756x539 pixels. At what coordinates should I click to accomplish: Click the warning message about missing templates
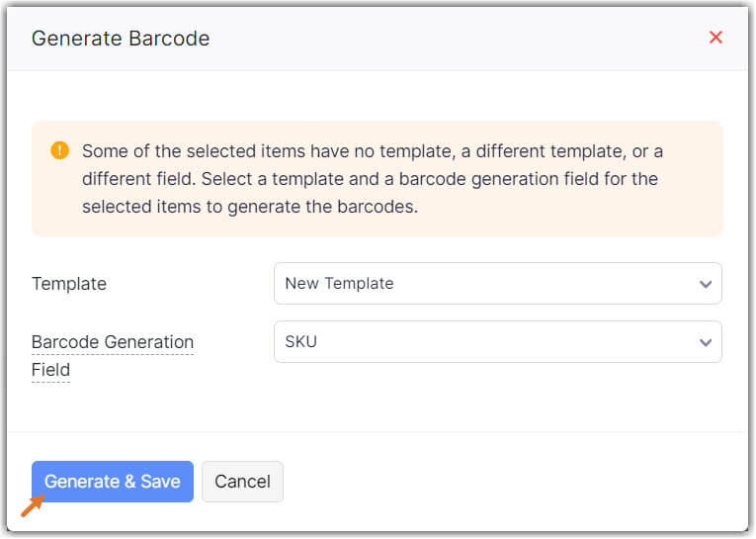tap(372, 179)
